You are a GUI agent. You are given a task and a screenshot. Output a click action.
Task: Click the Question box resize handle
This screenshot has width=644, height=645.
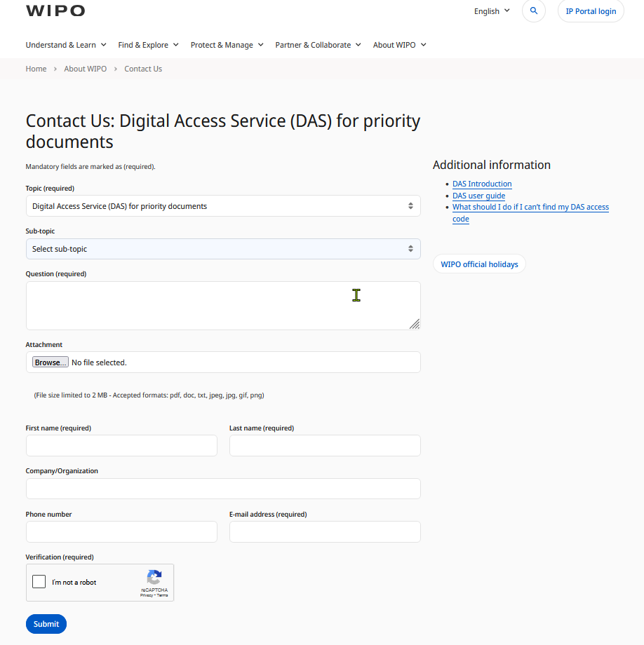click(415, 323)
